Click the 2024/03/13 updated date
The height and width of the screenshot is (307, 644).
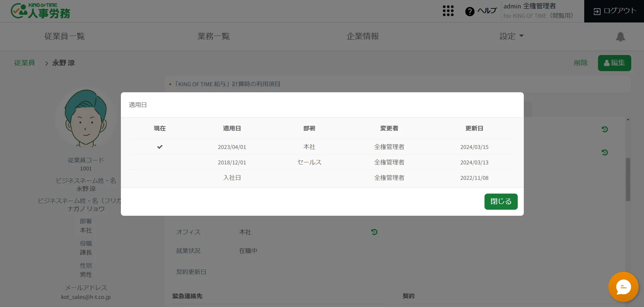pos(474,162)
